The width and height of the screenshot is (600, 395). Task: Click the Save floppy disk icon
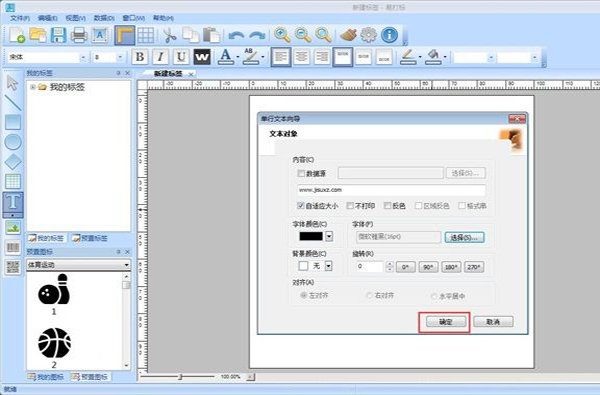click(59, 35)
